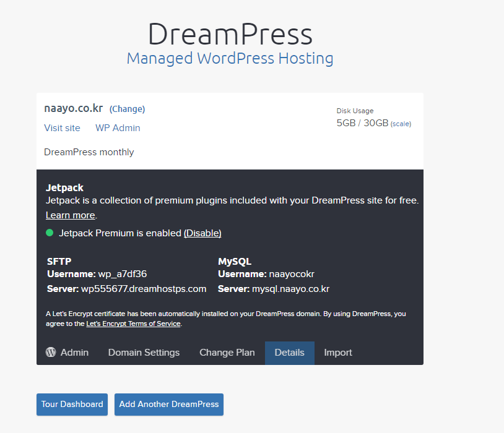Open the Let's Encrypt Terms of Service link
This screenshot has height=433, width=504.
click(133, 324)
